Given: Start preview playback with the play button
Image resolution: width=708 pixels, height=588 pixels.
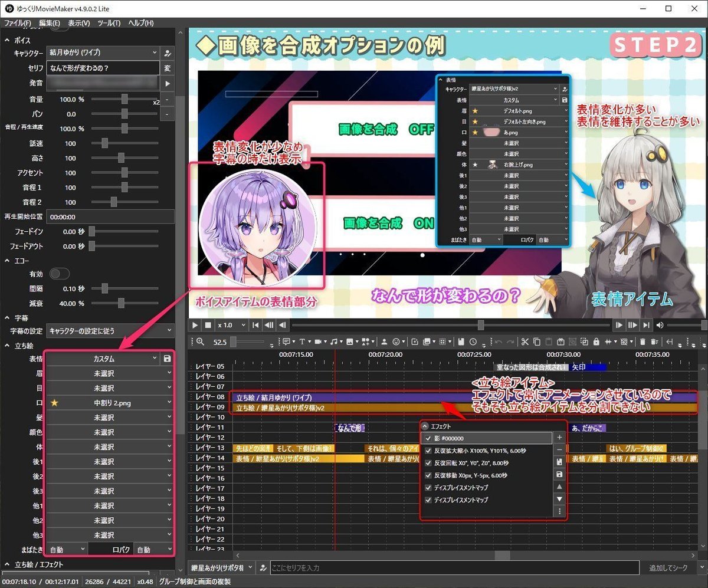Looking at the screenshot, I should [195, 325].
